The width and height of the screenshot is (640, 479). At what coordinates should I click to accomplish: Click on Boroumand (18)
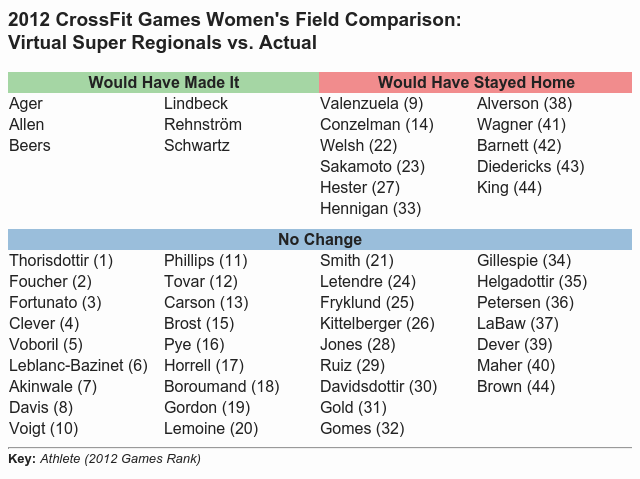point(221,387)
